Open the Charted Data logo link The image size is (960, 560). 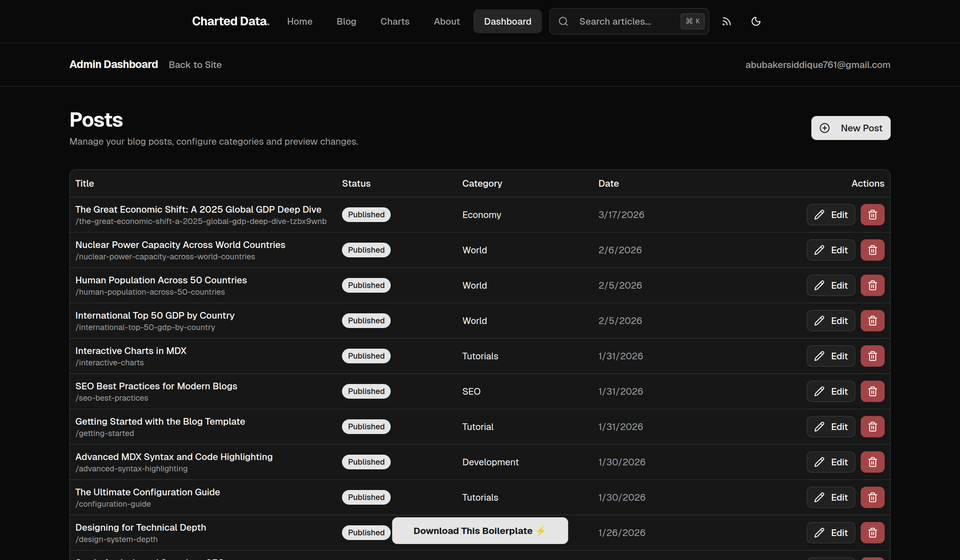(x=230, y=21)
